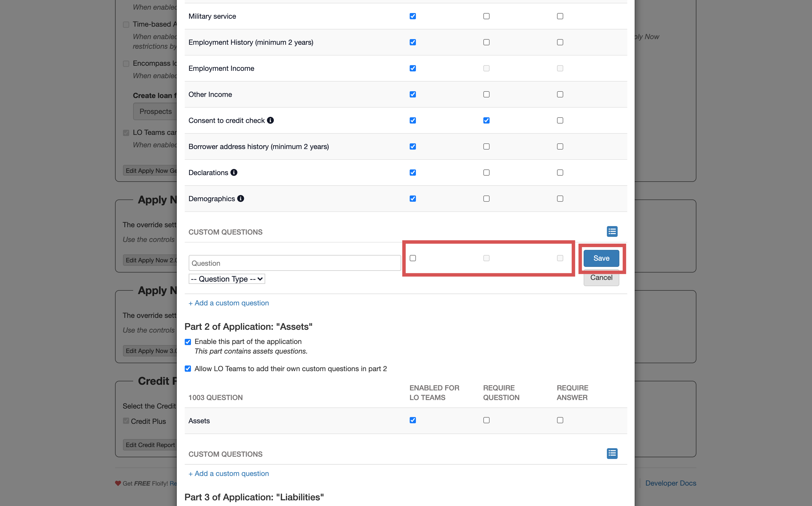Click Add a custom question under Assets

tap(229, 473)
